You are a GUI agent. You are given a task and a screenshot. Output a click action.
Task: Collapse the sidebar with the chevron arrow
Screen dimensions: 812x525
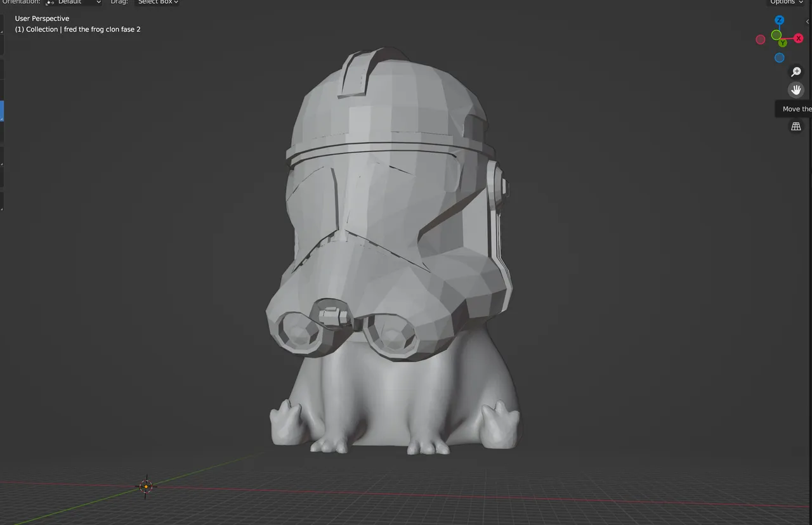click(808, 21)
